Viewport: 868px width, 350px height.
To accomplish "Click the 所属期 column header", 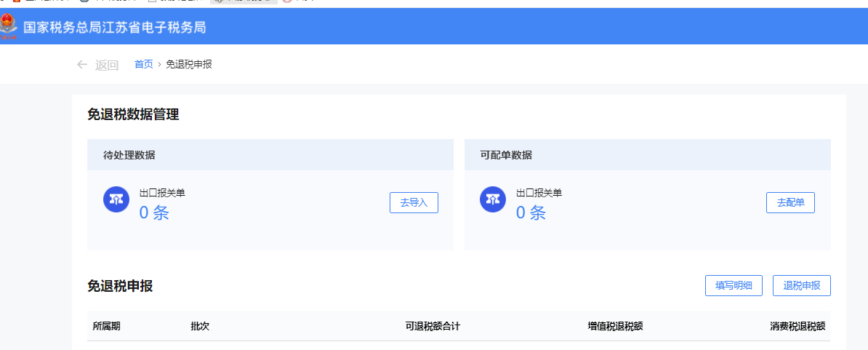I will (106, 326).
